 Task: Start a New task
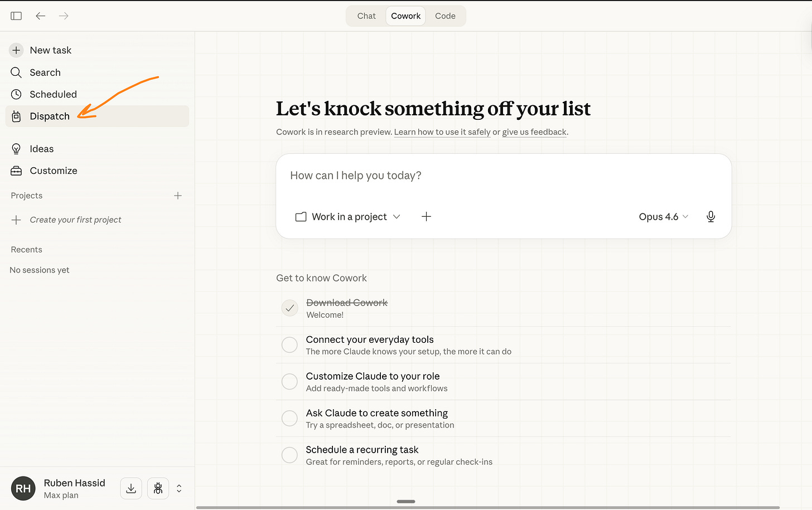[97, 50]
